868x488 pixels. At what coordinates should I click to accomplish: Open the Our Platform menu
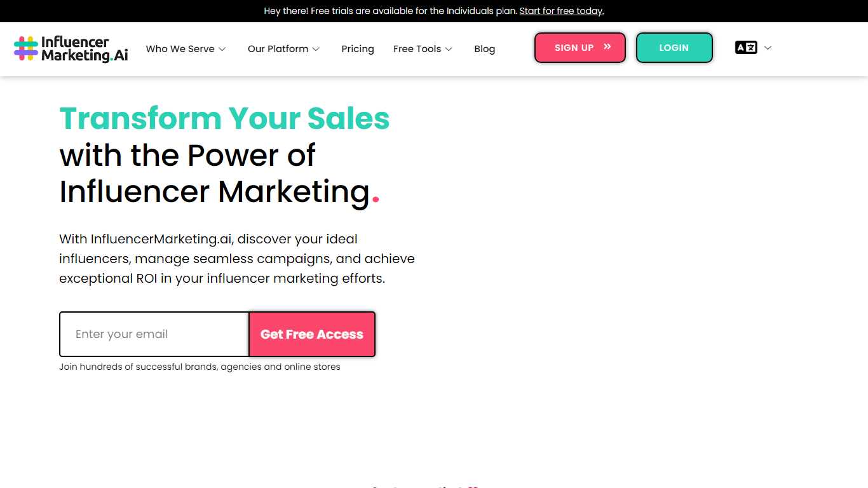coord(278,49)
